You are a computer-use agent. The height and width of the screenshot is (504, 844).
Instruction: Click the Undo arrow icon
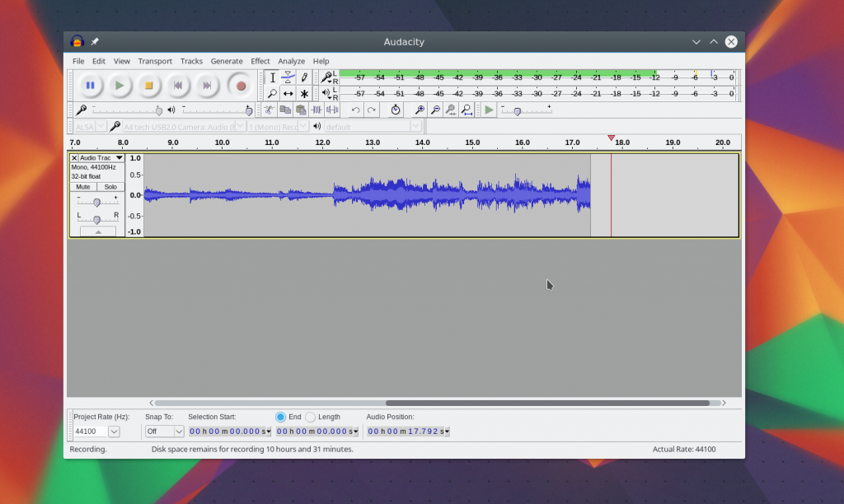pyautogui.click(x=356, y=110)
